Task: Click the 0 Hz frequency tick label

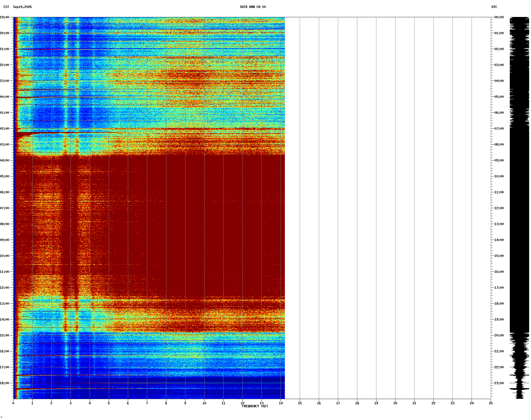Action: (13, 403)
